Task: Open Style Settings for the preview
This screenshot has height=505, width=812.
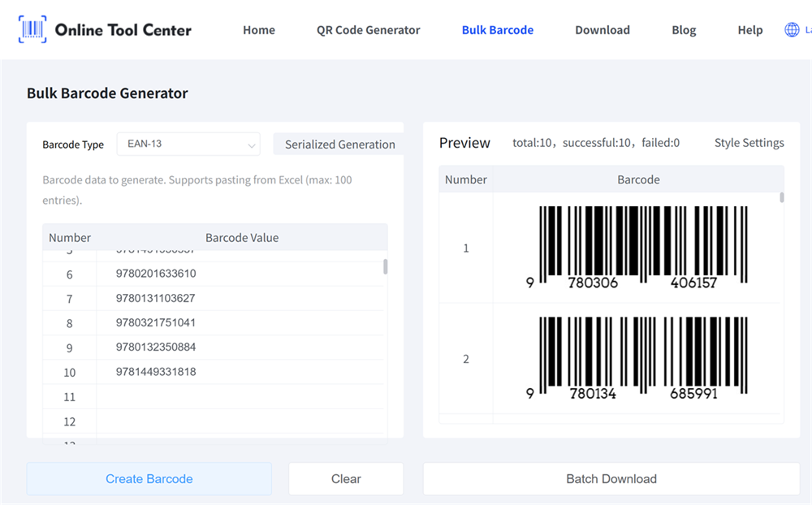Action: point(748,142)
